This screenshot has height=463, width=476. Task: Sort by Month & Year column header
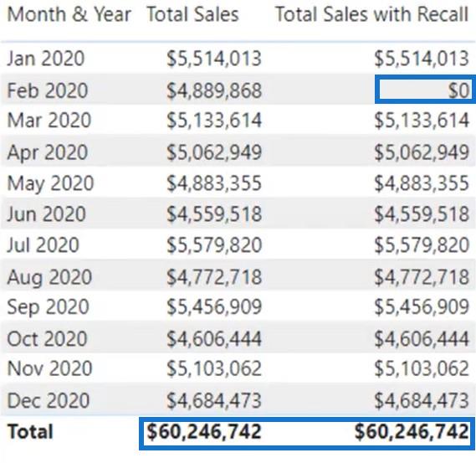tap(69, 14)
